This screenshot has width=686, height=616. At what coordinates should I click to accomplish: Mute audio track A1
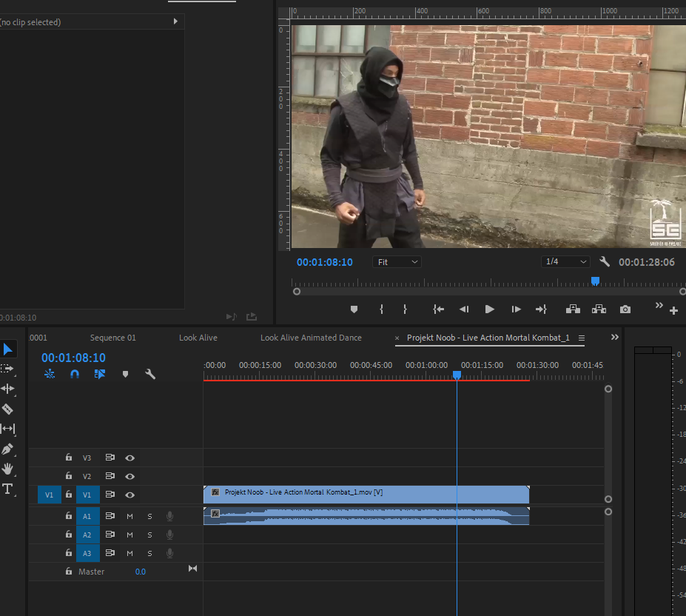coord(130,516)
